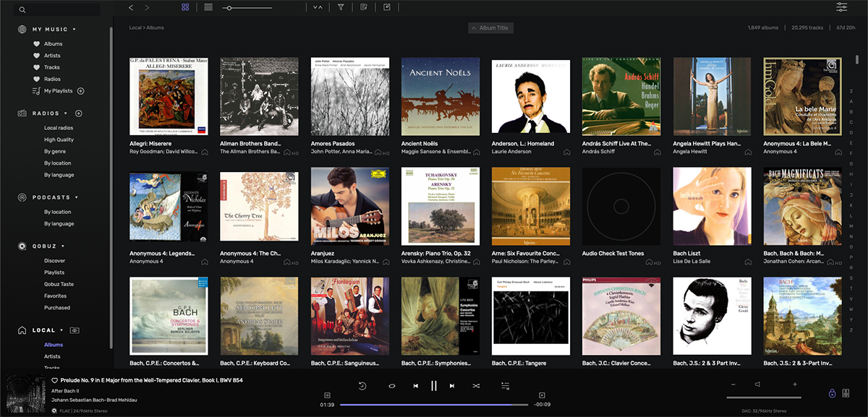Viewport: 868px width, 417px height.
Task: Open Qobuz Discover
Action: tap(54, 261)
